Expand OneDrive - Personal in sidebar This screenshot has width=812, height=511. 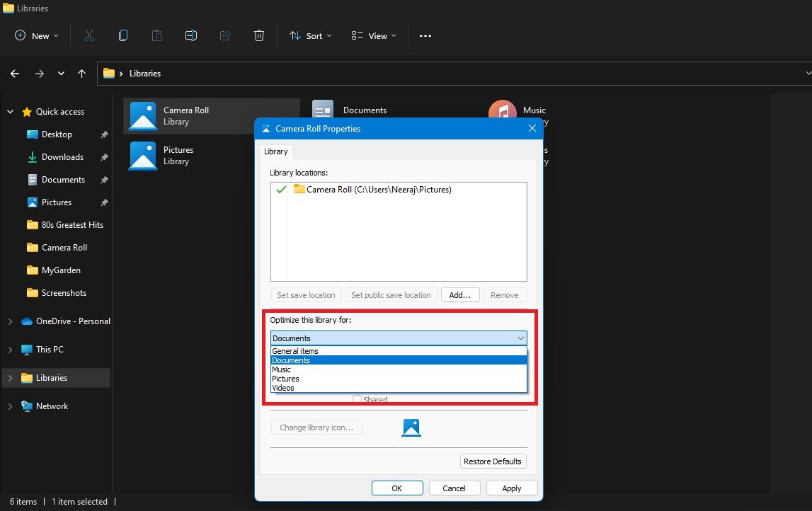pyautogui.click(x=10, y=321)
